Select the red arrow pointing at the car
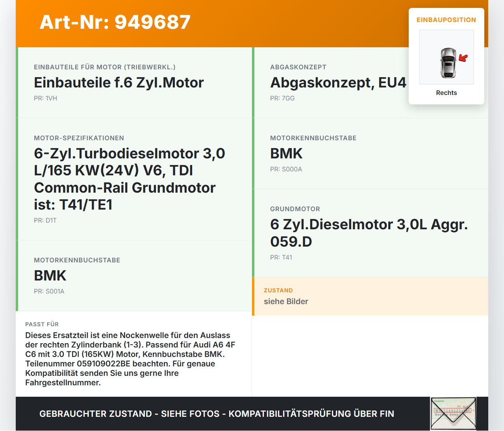This screenshot has height=431, width=504. [463, 58]
